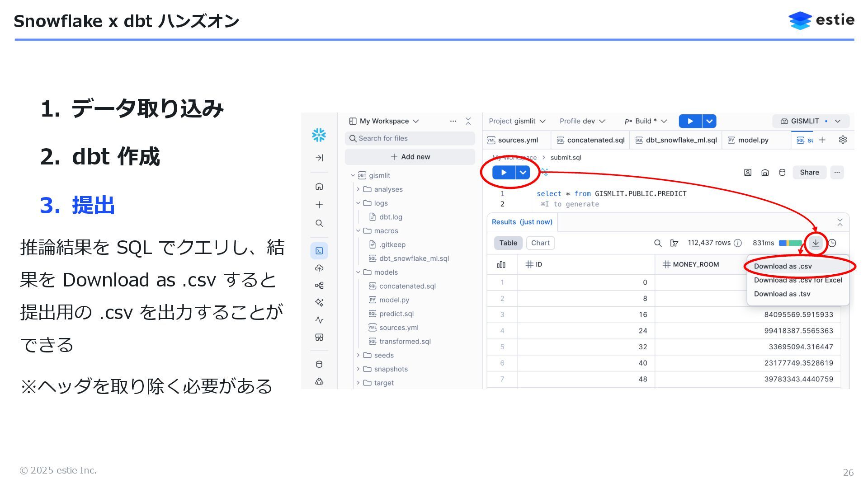Click the download results icon
The width and height of the screenshot is (868, 488).
tap(815, 243)
